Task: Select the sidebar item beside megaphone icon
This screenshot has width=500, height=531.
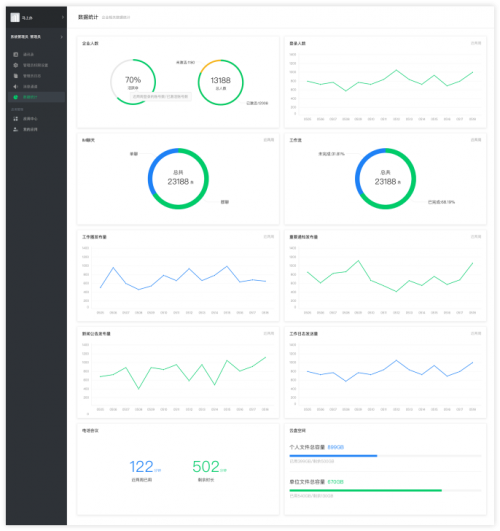Action: click(30, 87)
